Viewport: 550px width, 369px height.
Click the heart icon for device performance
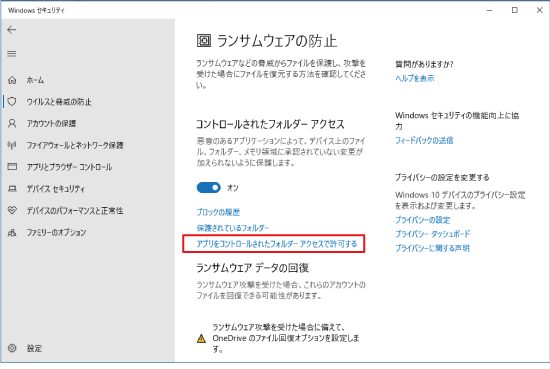point(12,210)
